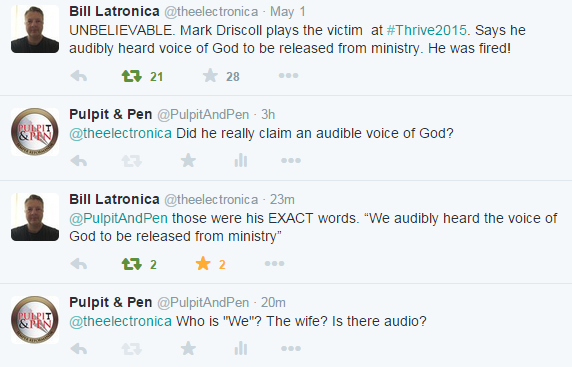Image resolution: width=572 pixels, height=367 pixels.
Task: View analytics for the 3h Pulpit & Pen tweet
Action: point(241,160)
